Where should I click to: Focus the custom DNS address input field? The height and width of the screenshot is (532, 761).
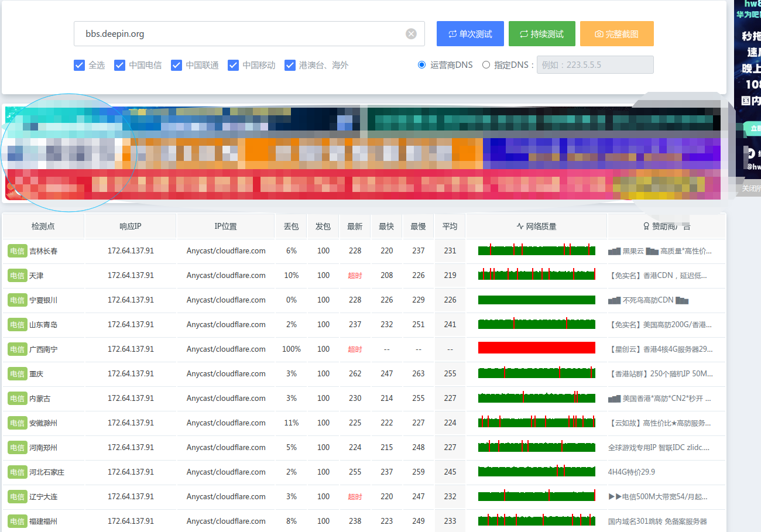(595, 65)
